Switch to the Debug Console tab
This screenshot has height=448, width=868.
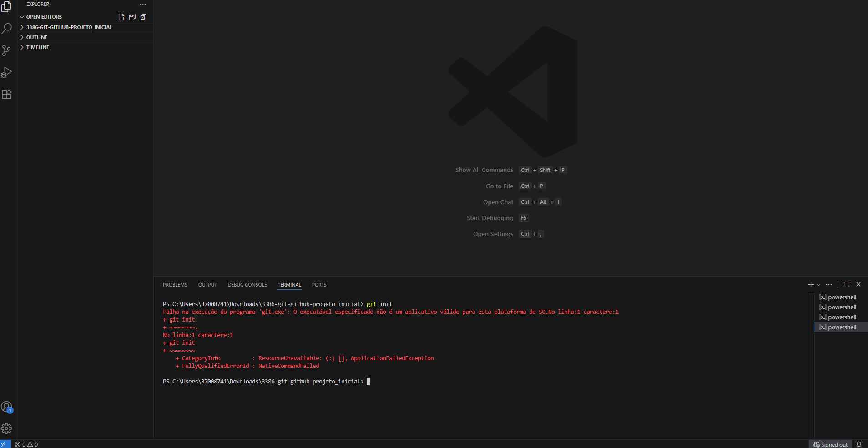[x=247, y=285]
